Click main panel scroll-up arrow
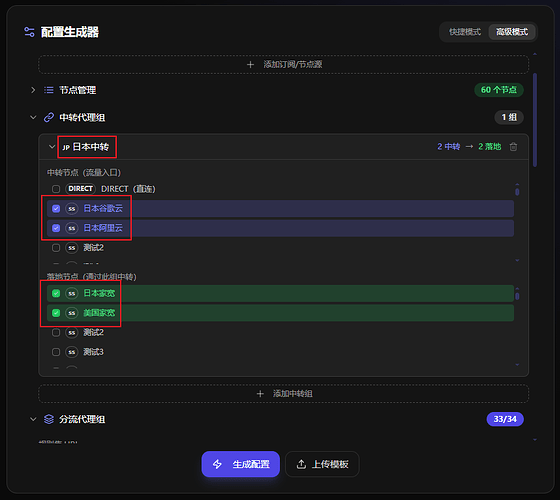The width and height of the screenshot is (560, 500). point(535,54)
